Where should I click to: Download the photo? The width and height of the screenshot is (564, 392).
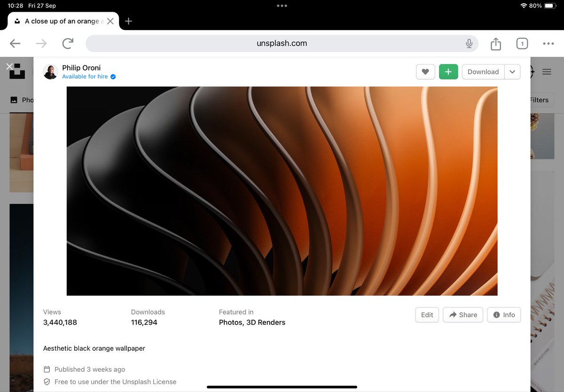click(483, 72)
